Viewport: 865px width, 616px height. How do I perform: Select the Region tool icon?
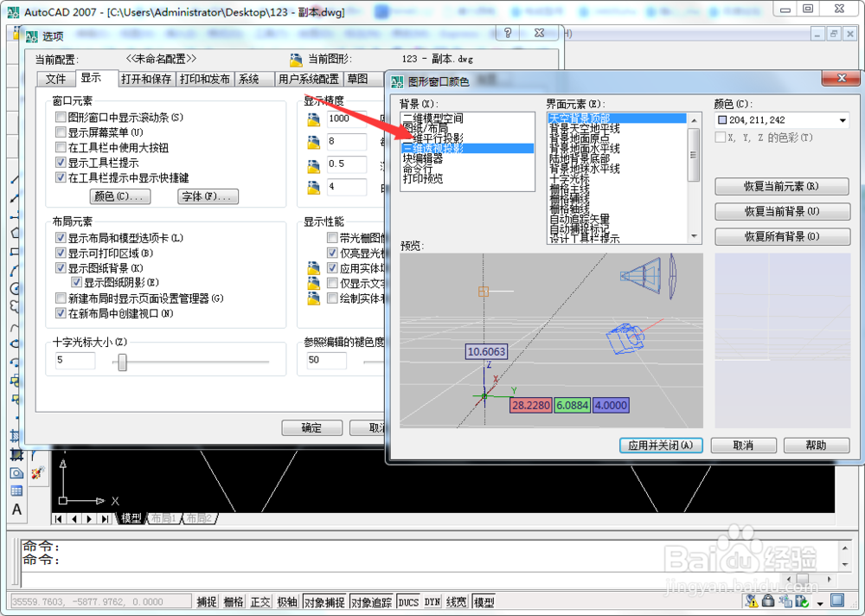tap(16, 473)
